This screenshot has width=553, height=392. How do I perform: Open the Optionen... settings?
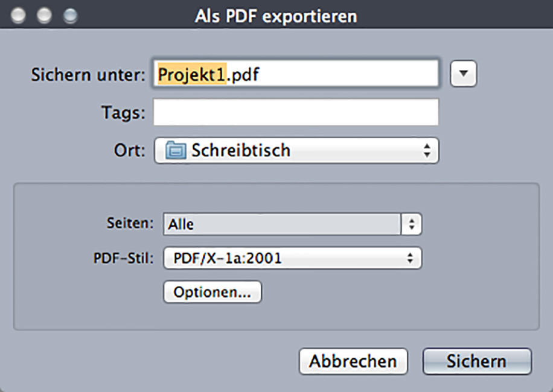pos(212,292)
